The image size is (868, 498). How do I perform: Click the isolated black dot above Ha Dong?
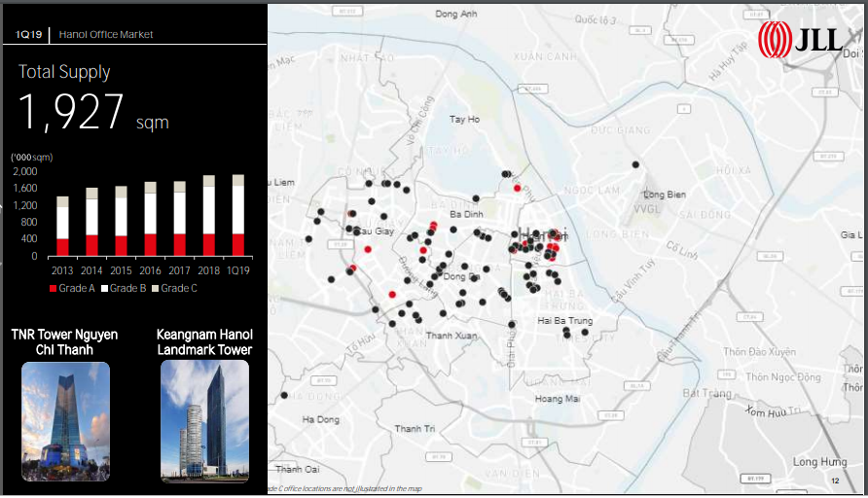284,396
